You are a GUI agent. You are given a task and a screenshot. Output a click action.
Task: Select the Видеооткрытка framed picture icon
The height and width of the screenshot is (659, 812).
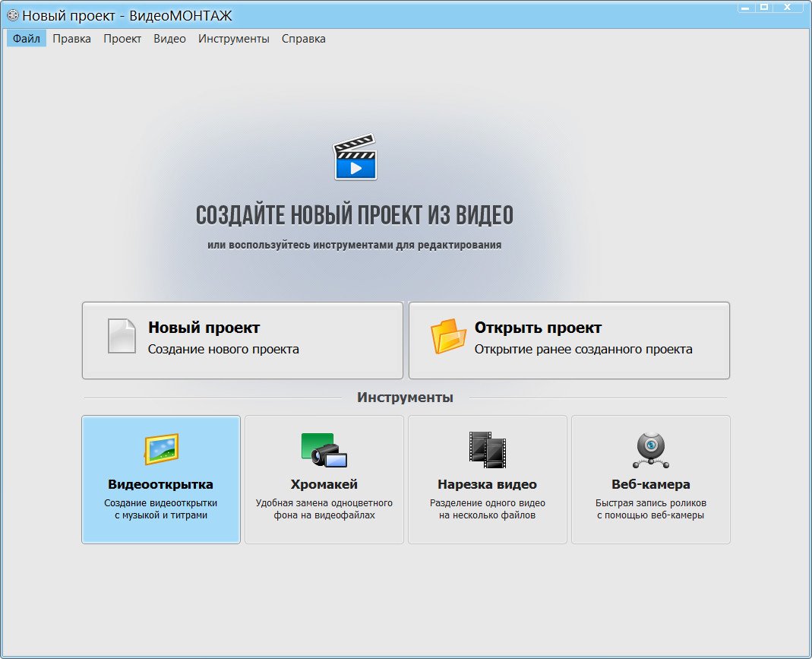coord(161,449)
